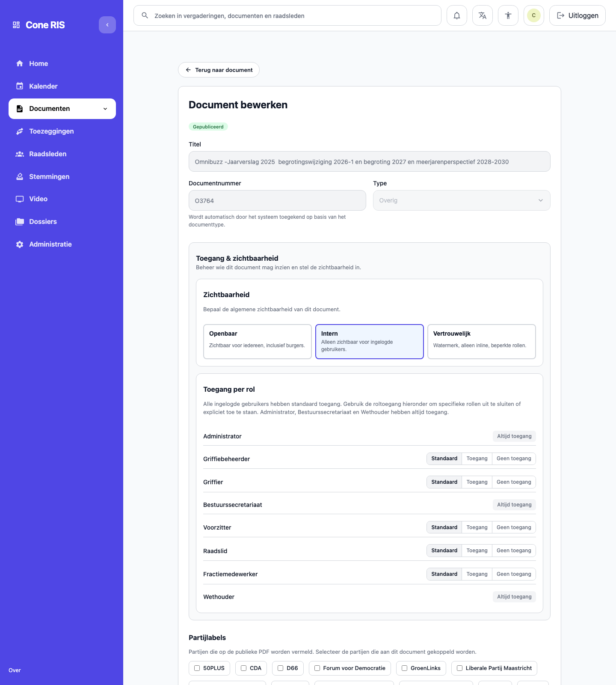Collapse the sidebar with the chevron button
The width and height of the screenshot is (616, 685).
[107, 25]
